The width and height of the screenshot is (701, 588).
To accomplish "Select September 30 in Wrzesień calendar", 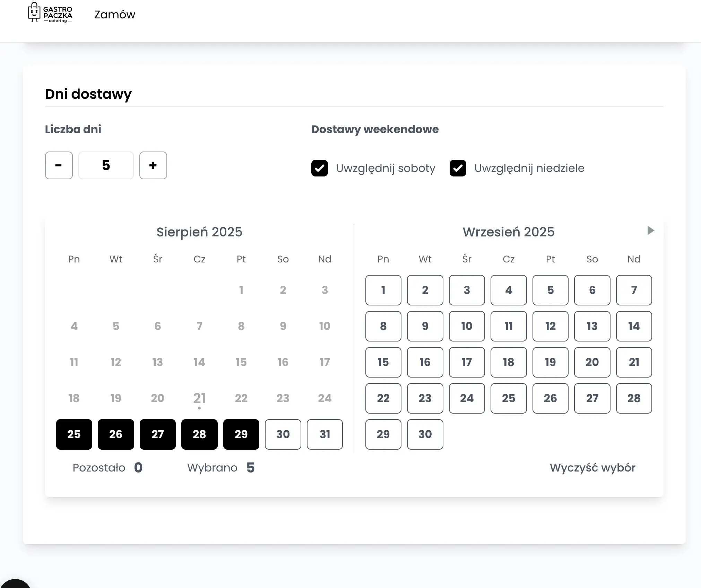I will pyautogui.click(x=425, y=434).
